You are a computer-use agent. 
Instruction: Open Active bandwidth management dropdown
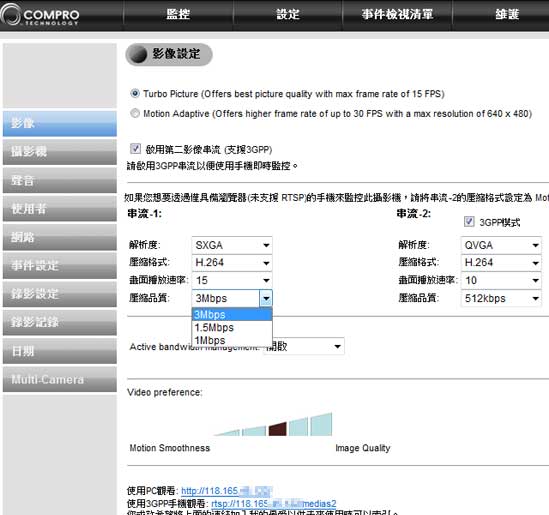pos(304,346)
